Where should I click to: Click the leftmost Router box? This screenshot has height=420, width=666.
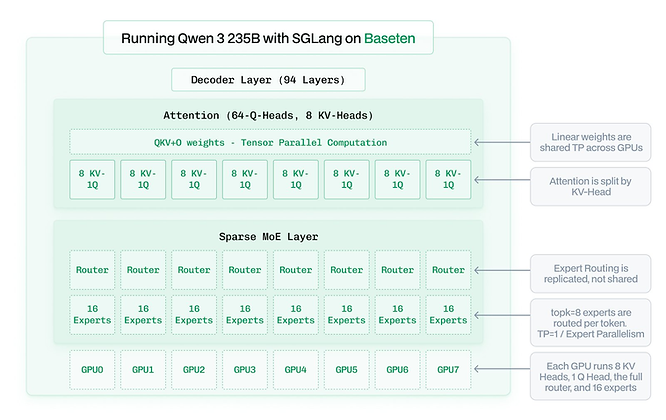[92, 270]
